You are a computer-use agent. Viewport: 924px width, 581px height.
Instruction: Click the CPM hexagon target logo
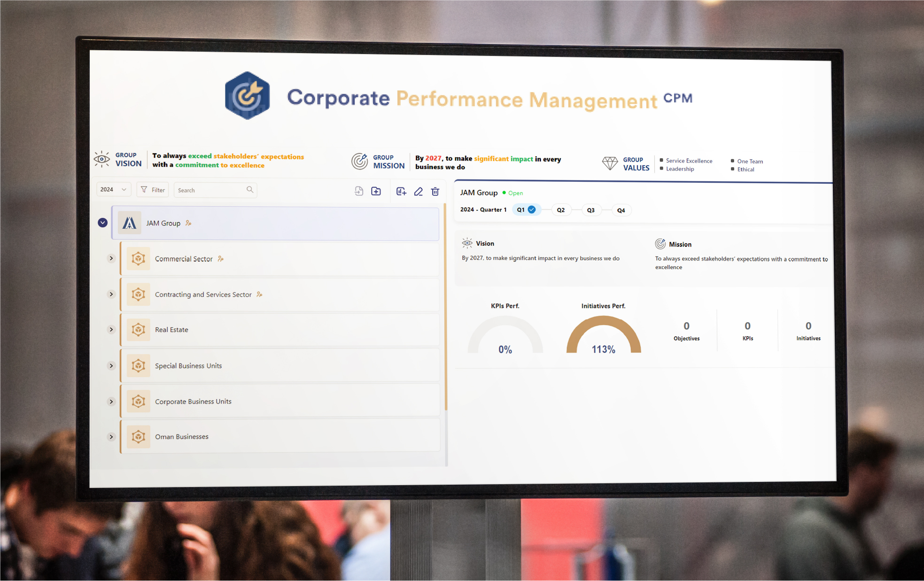coord(247,96)
